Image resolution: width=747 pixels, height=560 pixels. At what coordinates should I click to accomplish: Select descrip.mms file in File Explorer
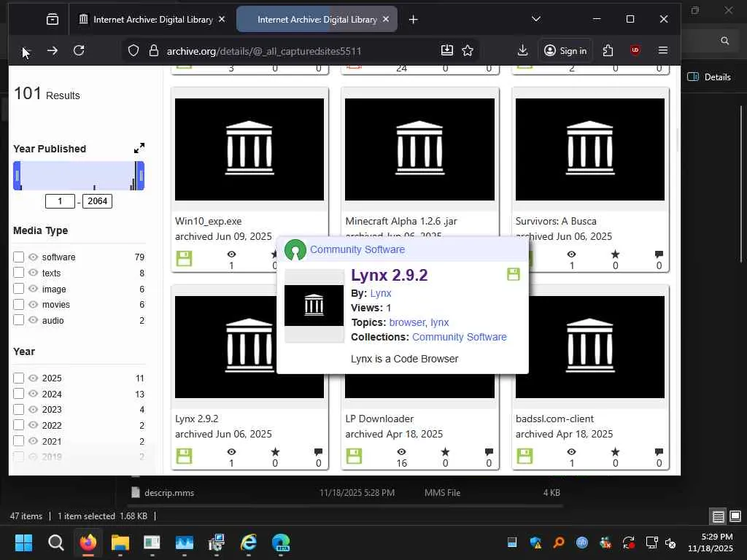[169, 493]
